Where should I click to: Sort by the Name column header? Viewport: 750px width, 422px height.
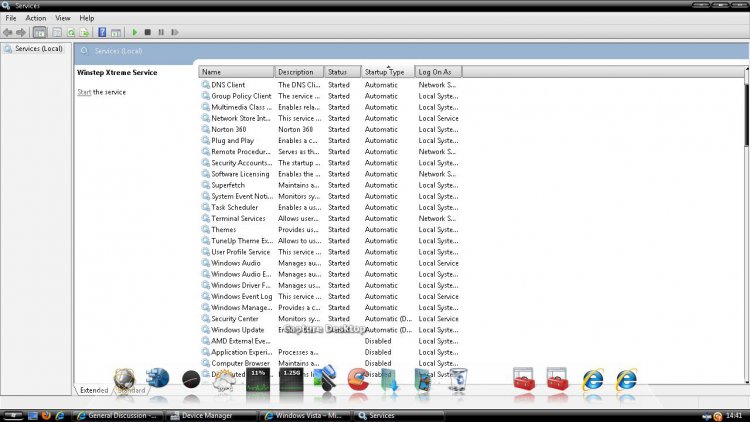236,72
